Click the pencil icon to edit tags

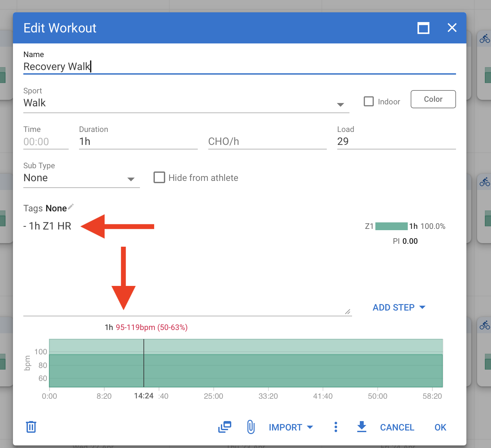click(x=71, y=206)
